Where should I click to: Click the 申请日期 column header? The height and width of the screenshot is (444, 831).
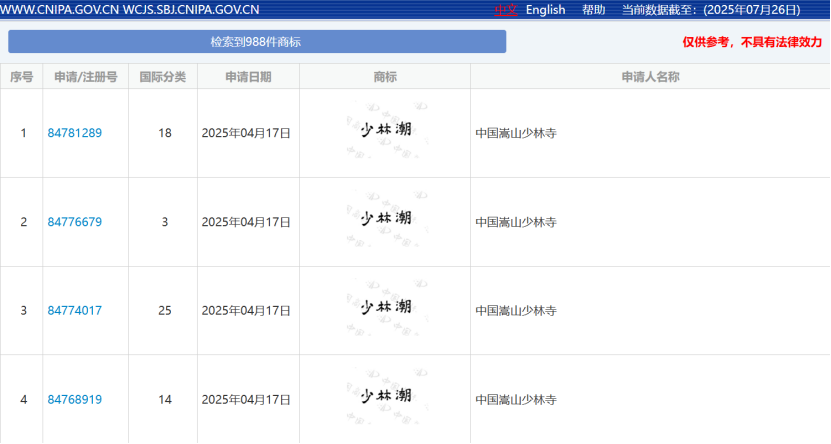249,77
